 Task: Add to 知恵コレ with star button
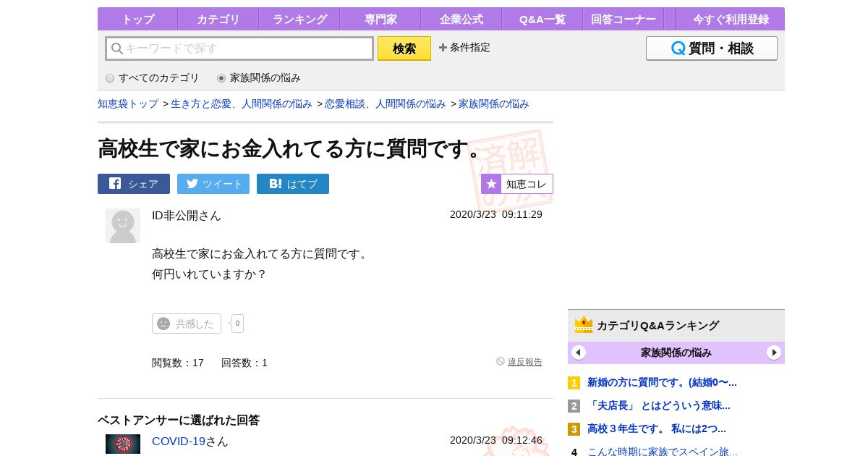[517, 184]
